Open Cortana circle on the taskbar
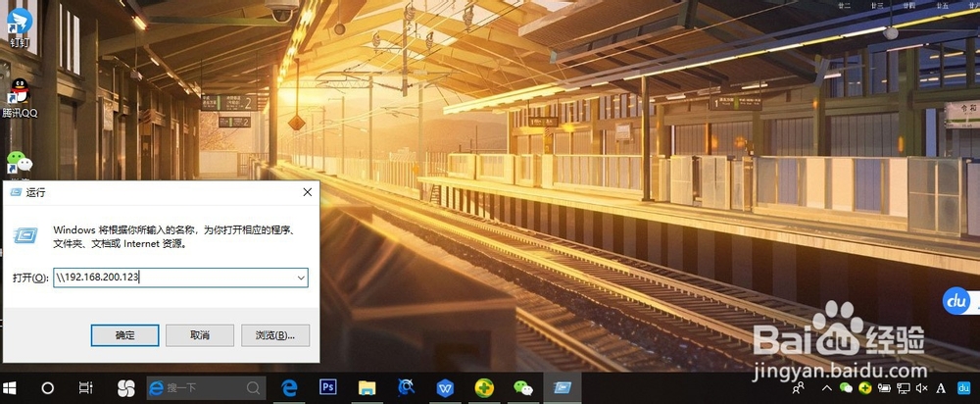Viewport: 980px width, 404px height. (x=47, y=388)
